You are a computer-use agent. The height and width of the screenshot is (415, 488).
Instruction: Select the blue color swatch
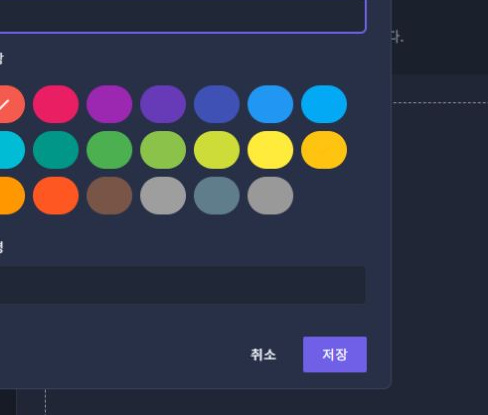(x=270, y=104)
